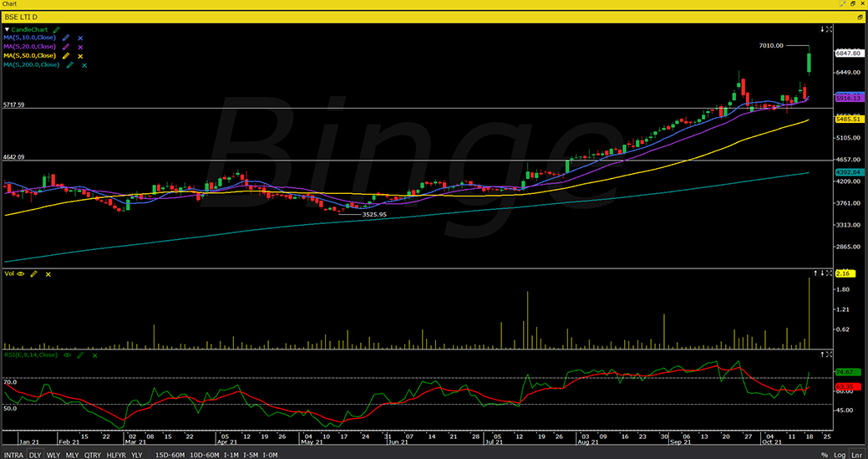Viewport: 868px width, 459px height.
Task: Remove the MA(S,20.0,Close) indicator
Action: (x=80, y=47)
